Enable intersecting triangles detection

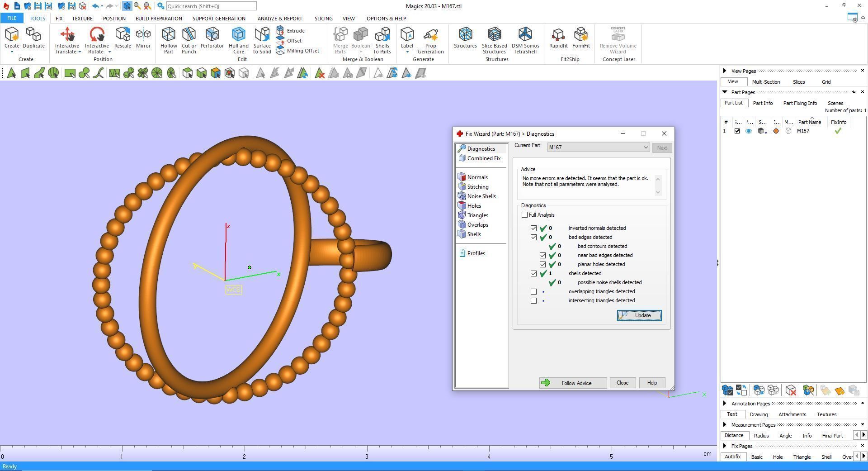(533, 300)
